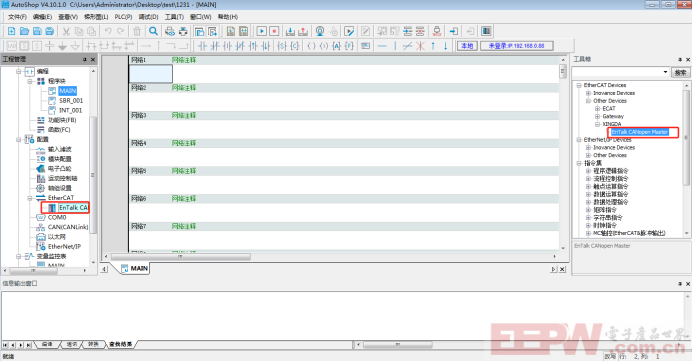Collapse the EtherCAT tree node in project panel
This screenshot has width=692, height=361.
[30, 198]
